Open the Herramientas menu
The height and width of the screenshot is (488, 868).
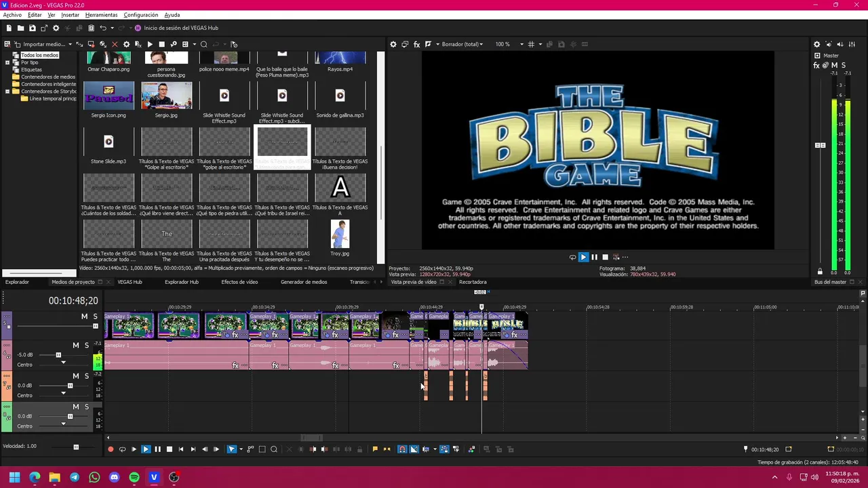coord(101,15)
